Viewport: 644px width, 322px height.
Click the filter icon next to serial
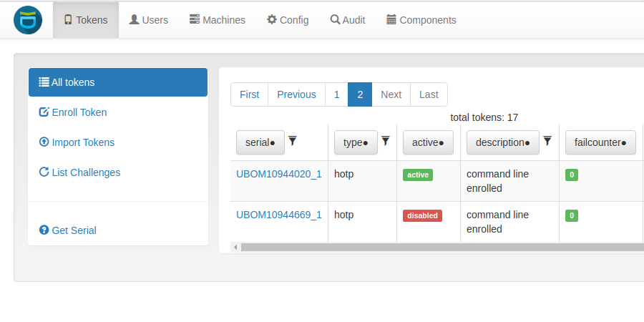pyautogui.click(x=292, y=142)
